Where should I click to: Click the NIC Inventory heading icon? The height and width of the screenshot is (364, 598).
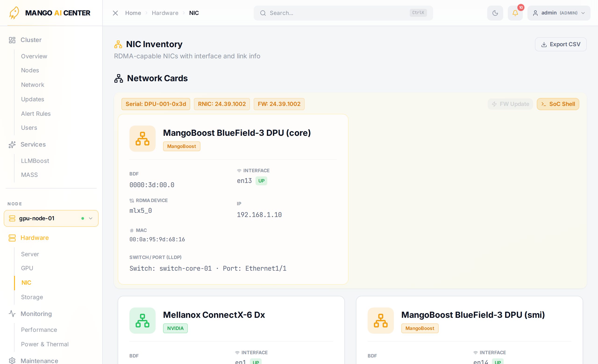pos(118,44)
